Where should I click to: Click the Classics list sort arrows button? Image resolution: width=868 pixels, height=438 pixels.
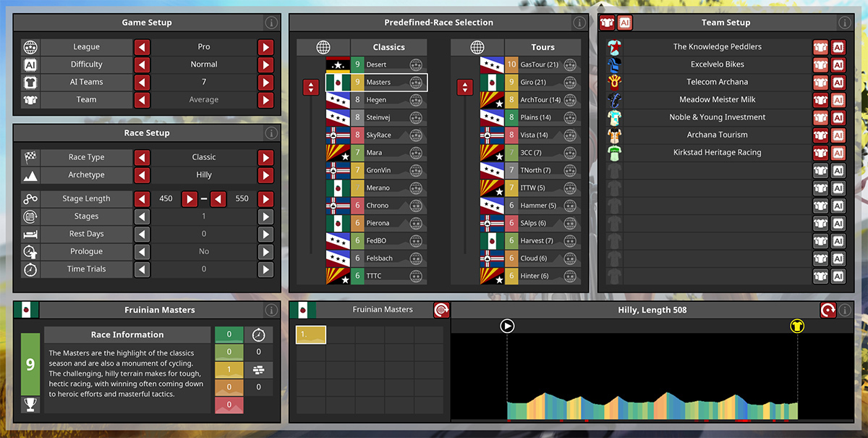[x=311, y=88]
